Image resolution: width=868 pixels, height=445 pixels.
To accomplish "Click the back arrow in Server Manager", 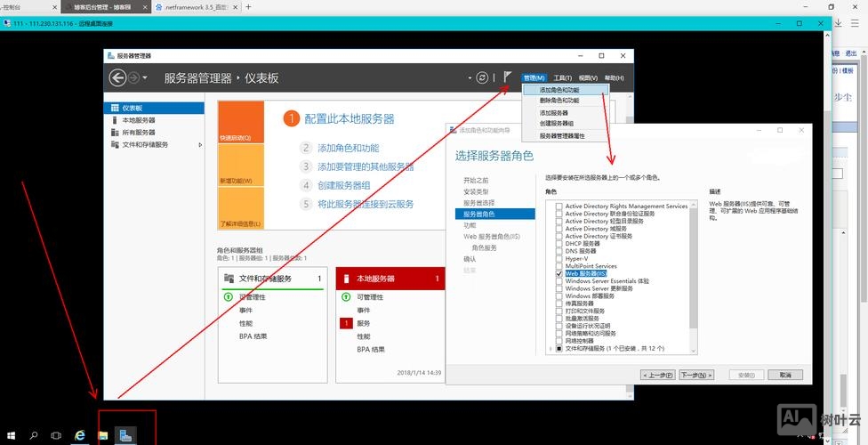I will [117, 77].
